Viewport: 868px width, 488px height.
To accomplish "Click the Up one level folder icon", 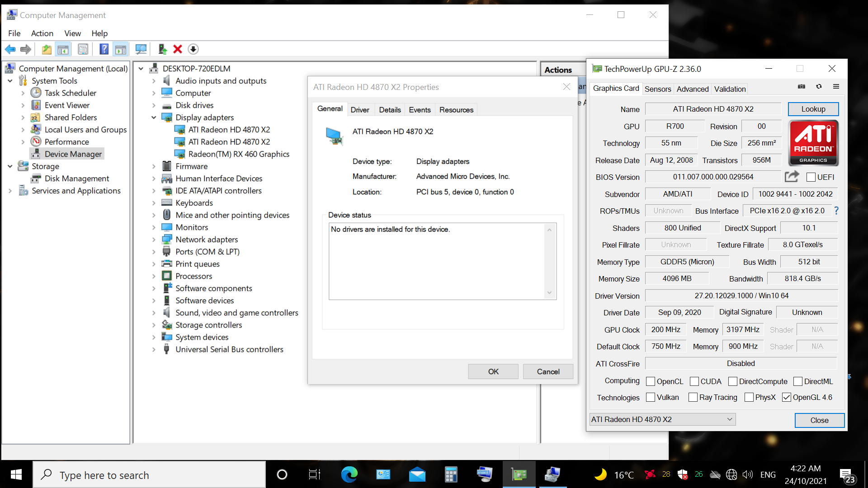I will (x=47, y=49).
